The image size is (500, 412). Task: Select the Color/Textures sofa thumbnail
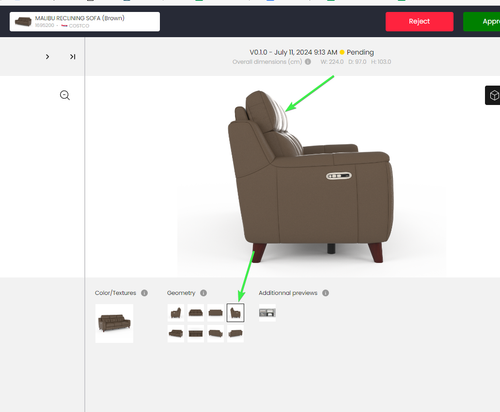point(114,323)
